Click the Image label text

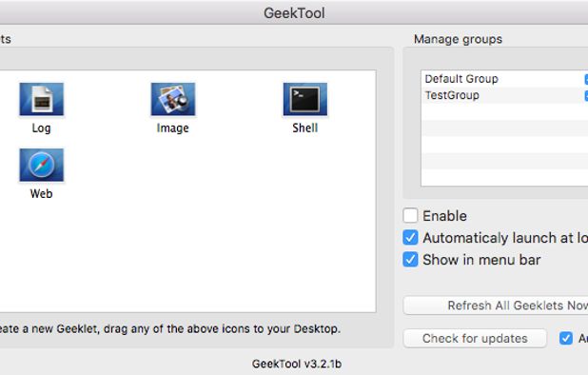(x=173, y=128)
